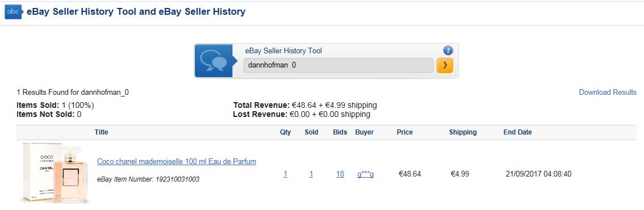
Task: Sort by Bids column header
Action: pos(340,132)
